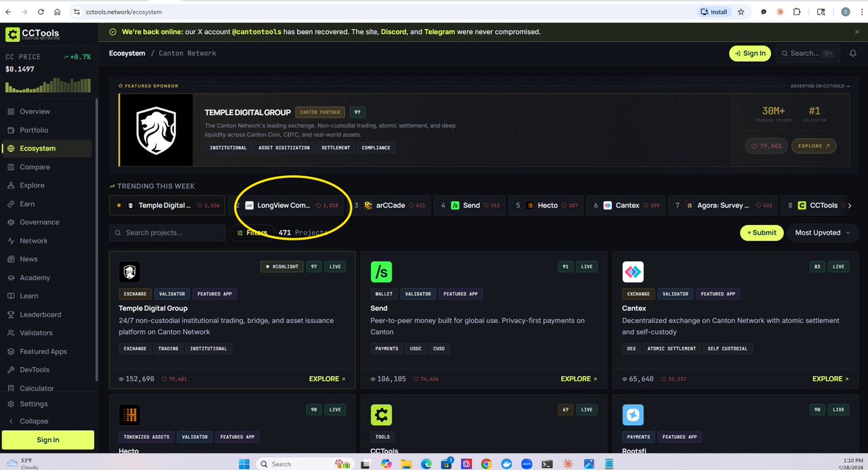
Task: Click the Ecosystem breadcrumb
Action: pyautogui.click(x=127, y=53)
